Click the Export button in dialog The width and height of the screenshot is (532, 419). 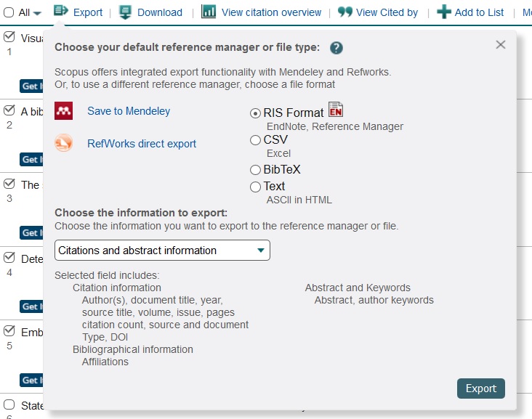pos(481,389)
